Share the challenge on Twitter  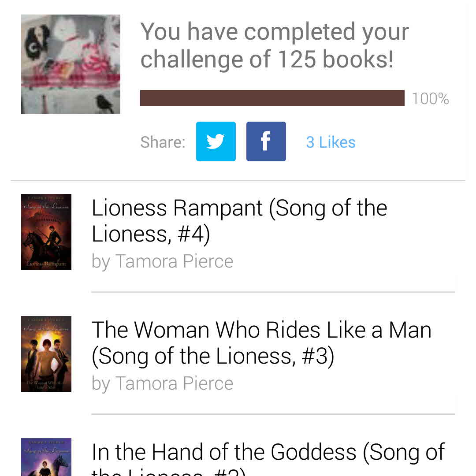tap(216, 141)
